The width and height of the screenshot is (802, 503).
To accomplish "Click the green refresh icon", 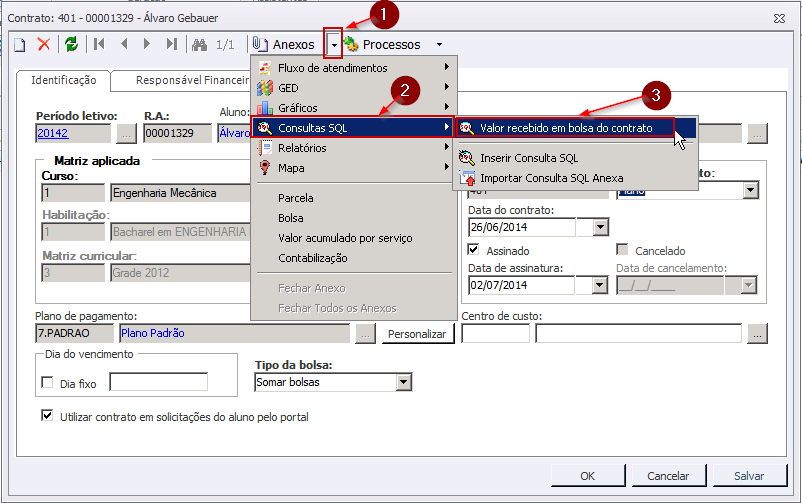I will 71,44.
